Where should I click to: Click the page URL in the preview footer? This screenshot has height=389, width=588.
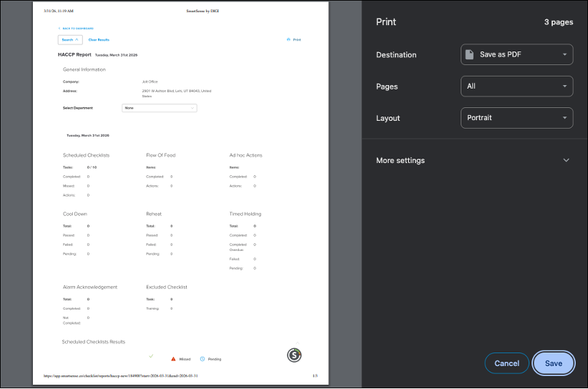(120, 376)
